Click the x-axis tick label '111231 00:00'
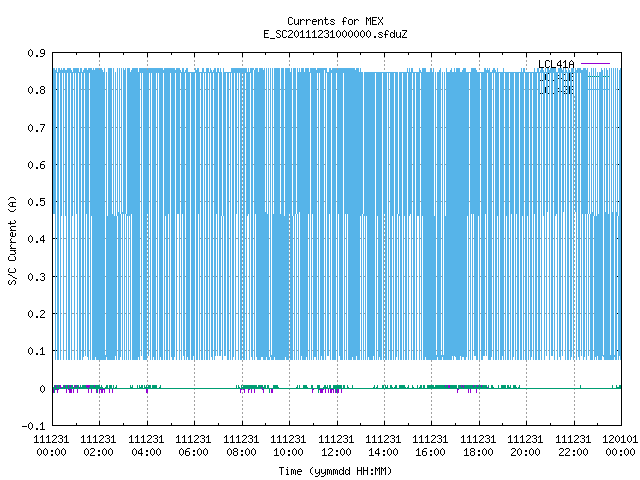 coord(51,446)
